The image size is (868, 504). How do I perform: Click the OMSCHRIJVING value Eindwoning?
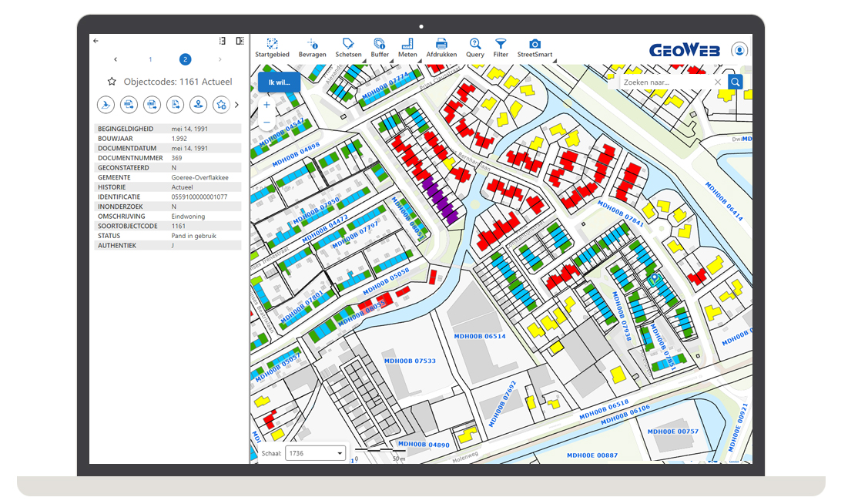click(188, 216)
